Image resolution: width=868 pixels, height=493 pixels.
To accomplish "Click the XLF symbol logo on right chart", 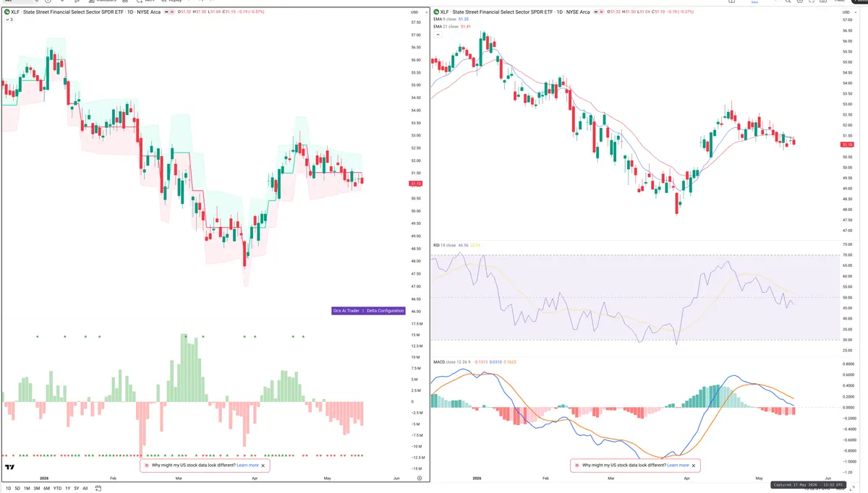I will point(437,12).
